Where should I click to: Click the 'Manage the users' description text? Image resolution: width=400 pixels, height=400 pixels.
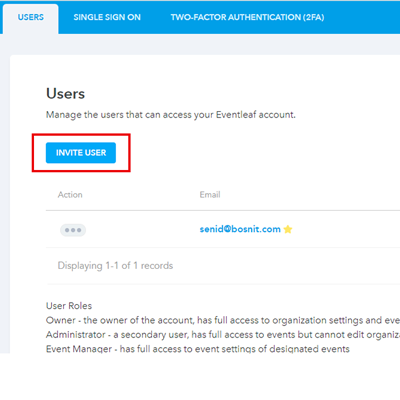tap(171, 115)
